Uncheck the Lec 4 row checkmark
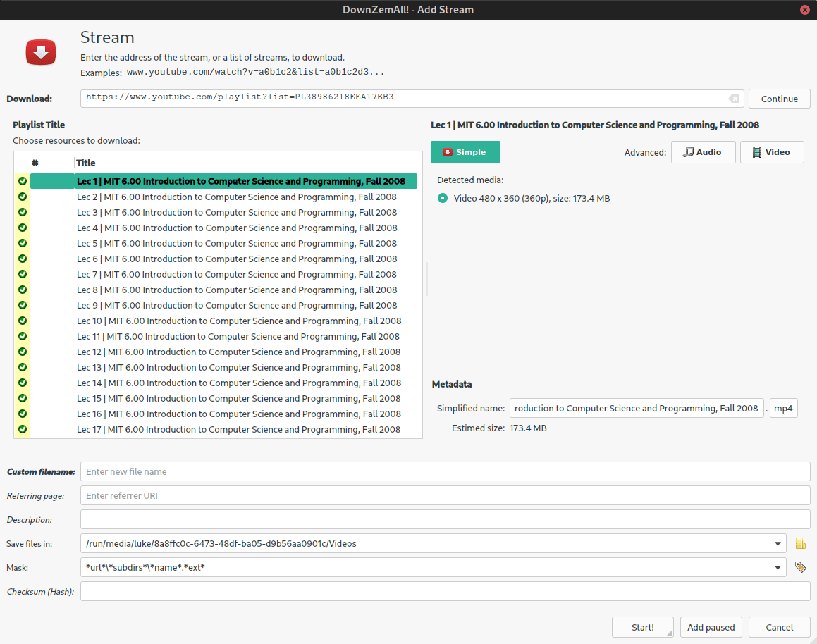Image resolution: width=817 pixels, height=644 pixels. tap(23, 228)
